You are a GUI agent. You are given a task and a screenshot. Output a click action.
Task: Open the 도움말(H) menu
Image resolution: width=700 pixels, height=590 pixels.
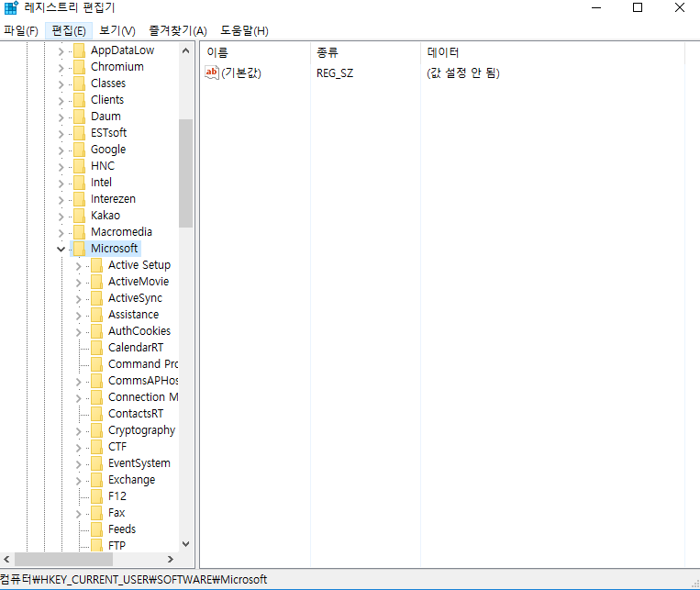(x=244, y=31)
